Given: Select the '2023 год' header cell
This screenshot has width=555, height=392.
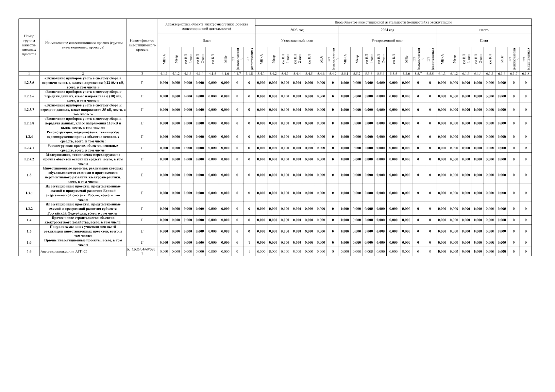Looking at the screenshot, I should click(297, 30).
